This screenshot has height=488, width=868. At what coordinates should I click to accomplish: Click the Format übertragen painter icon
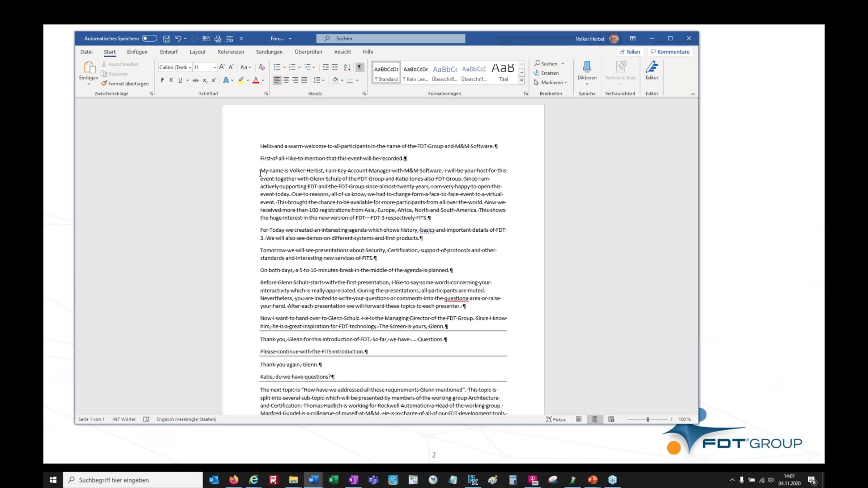tap(104, 84)
